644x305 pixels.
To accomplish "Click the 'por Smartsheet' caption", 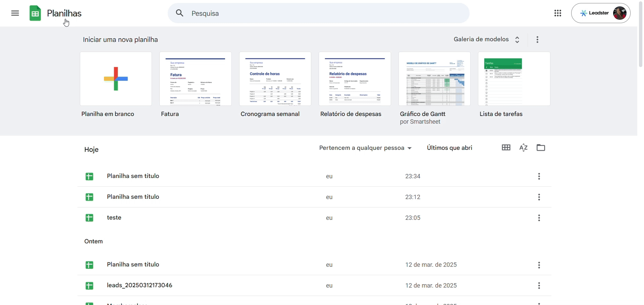I will [420, 122].
